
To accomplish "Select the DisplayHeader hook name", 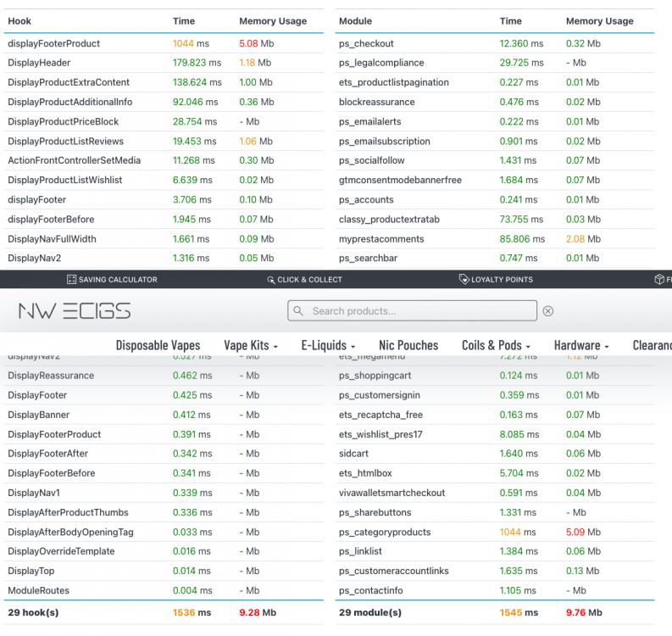I will [39, 63].
